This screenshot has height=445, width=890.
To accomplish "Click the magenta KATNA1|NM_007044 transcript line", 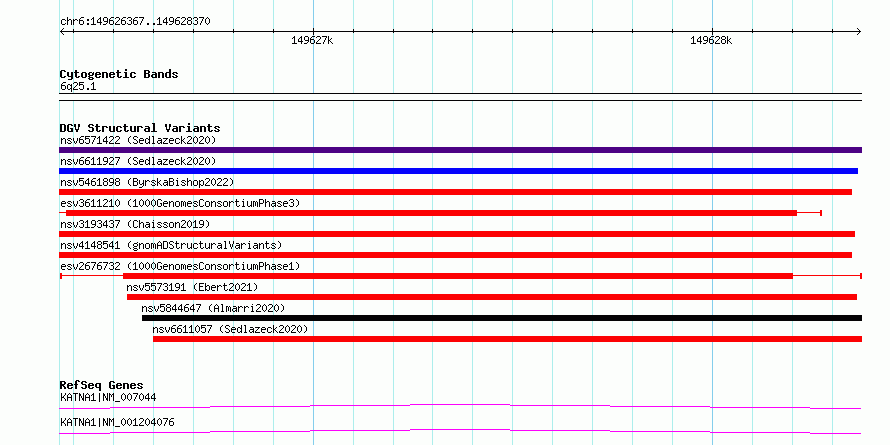I will point(460,406).
